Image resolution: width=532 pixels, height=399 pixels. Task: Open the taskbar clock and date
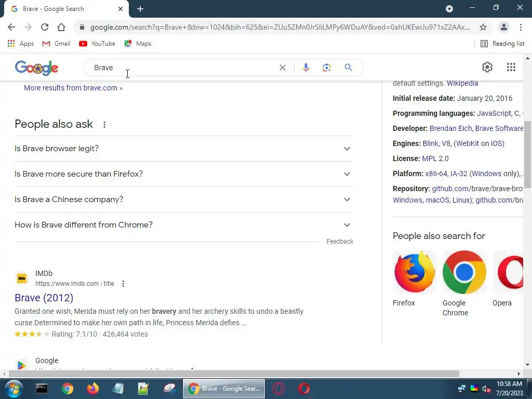pyautogui.click(x=509, y=389)
